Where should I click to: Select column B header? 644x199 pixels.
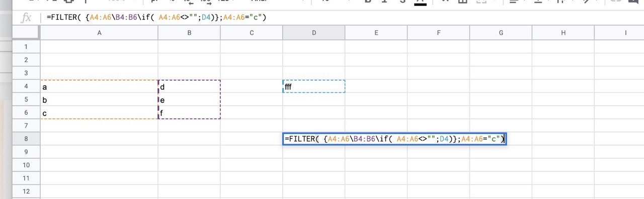click(x=189, y=33)
